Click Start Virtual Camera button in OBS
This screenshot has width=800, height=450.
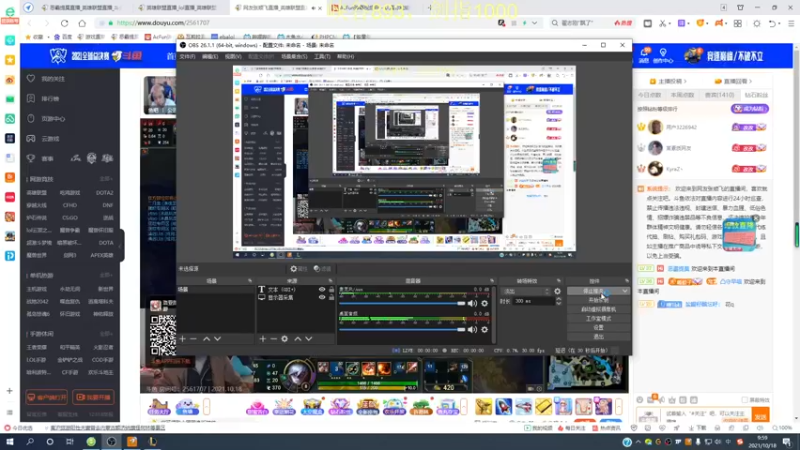point(598,310)
